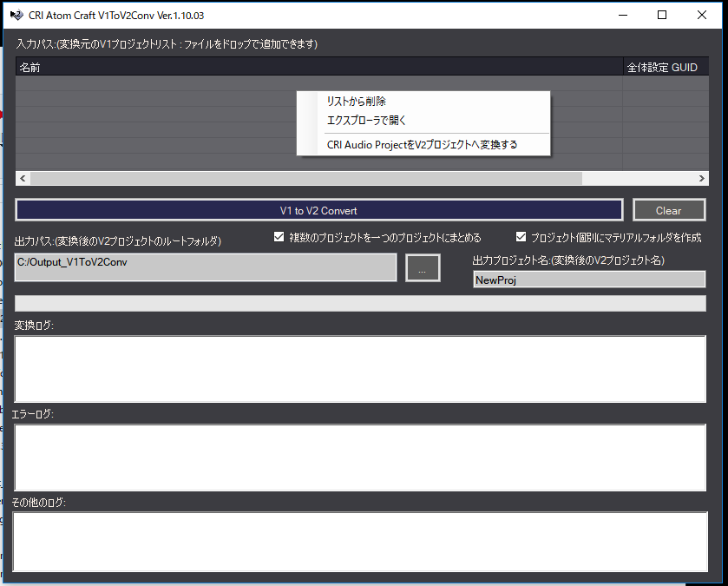Click inside the 変換ログ text area
728x586 pixels.
(x=360, y=369)
